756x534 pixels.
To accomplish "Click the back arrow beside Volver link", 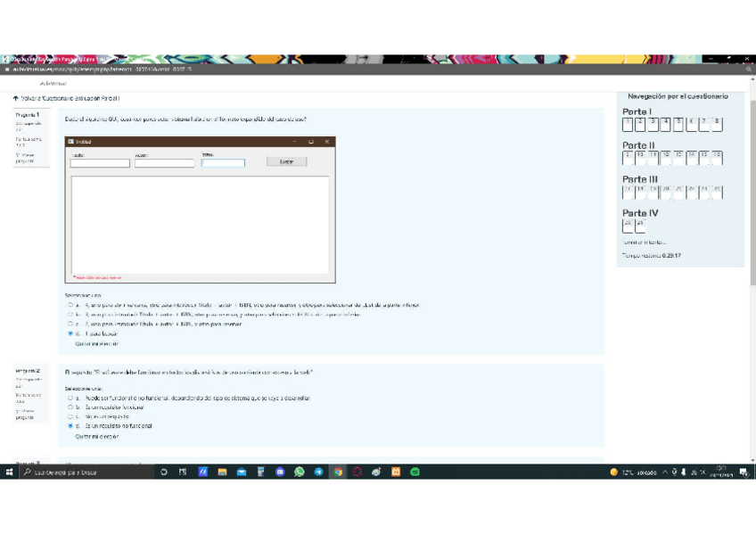I will point(15,98).
